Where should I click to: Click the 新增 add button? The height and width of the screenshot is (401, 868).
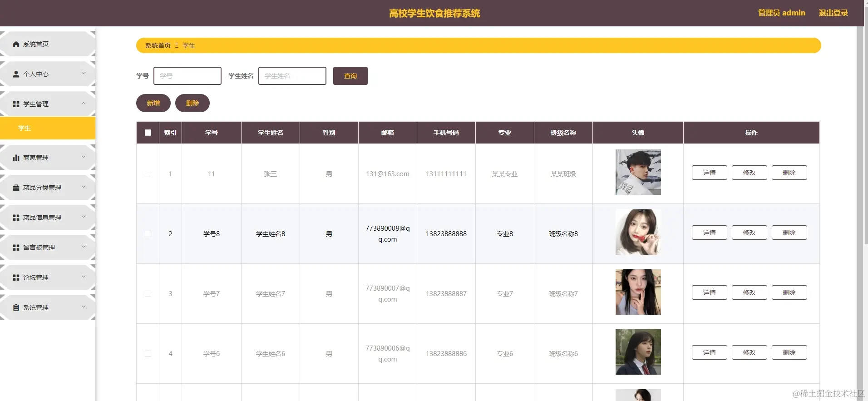coord(153,103)
